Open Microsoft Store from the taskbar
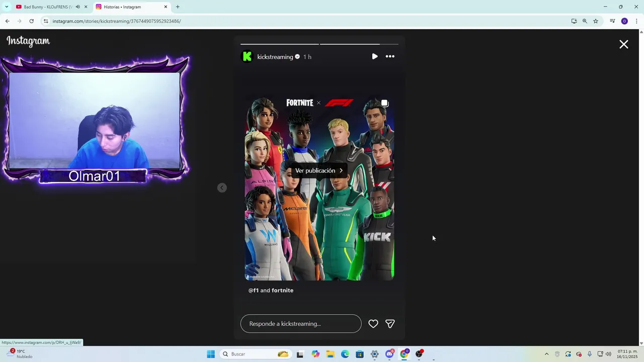This screenshot has height=362, width=644. pos(360,354)
